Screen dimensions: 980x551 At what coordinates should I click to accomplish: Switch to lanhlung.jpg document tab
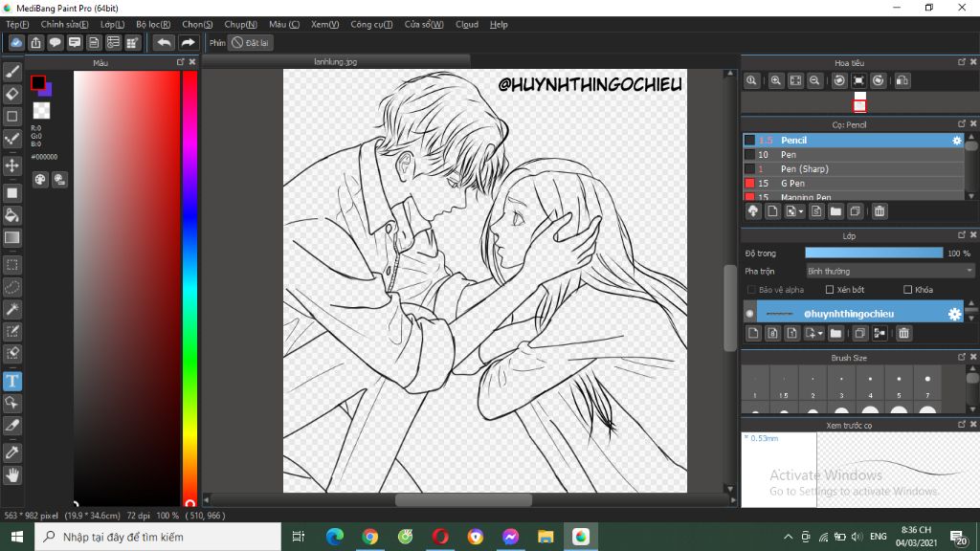click(336, 62)
